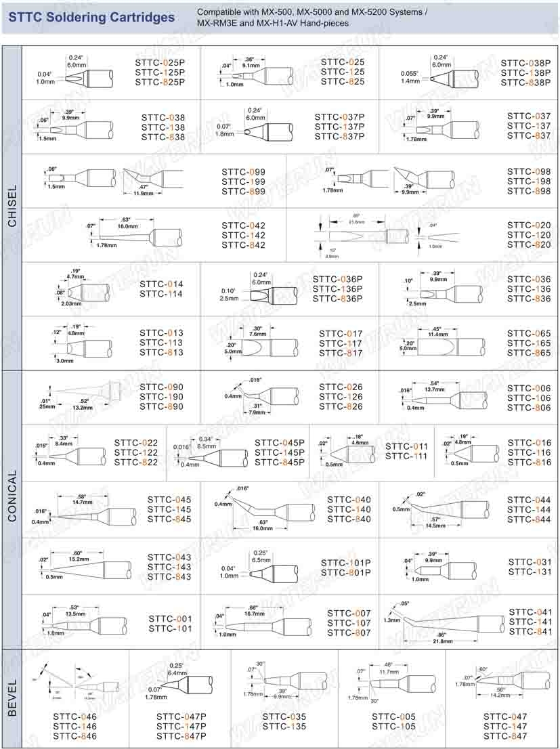560x749 pixels.
Task: Click part number STTC-845P
Action: (280, 463)
